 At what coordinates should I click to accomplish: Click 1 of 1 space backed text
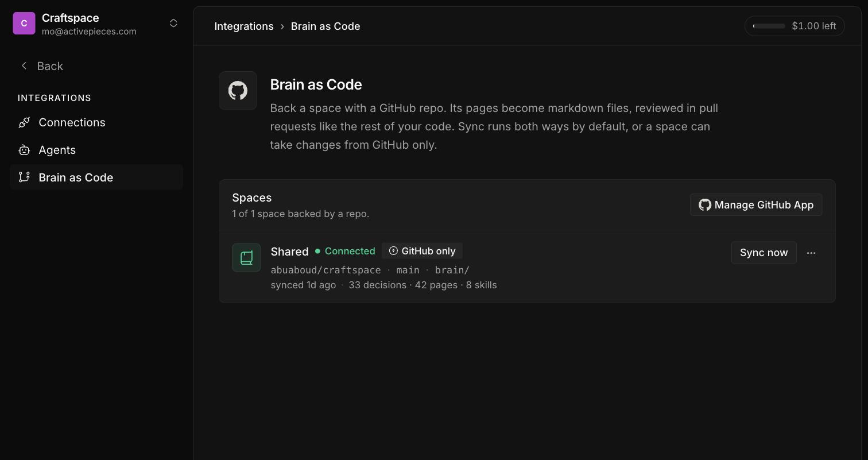[x=301, y=214]
